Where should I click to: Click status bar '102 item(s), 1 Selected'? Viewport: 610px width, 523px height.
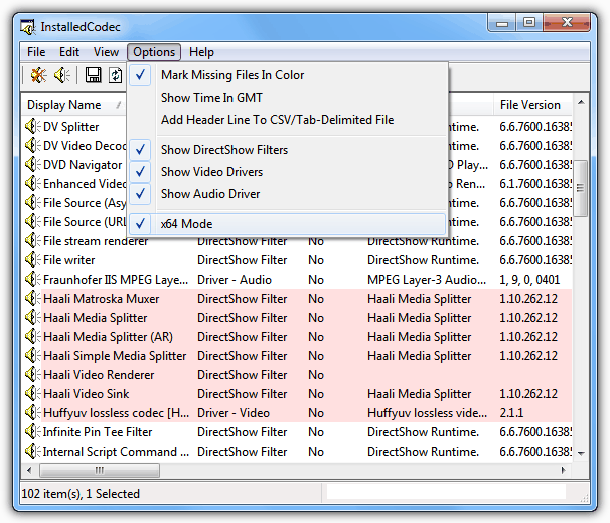pos(81,493)
